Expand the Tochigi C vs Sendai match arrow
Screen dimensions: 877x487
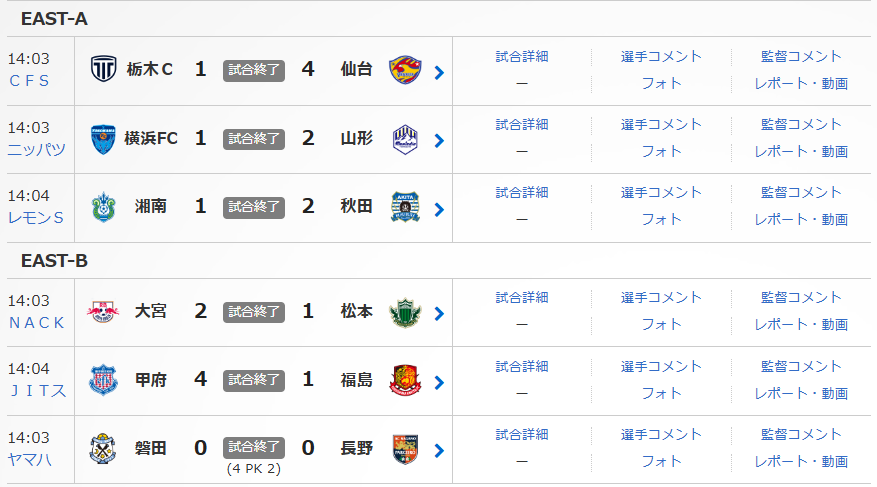point(439,72)
